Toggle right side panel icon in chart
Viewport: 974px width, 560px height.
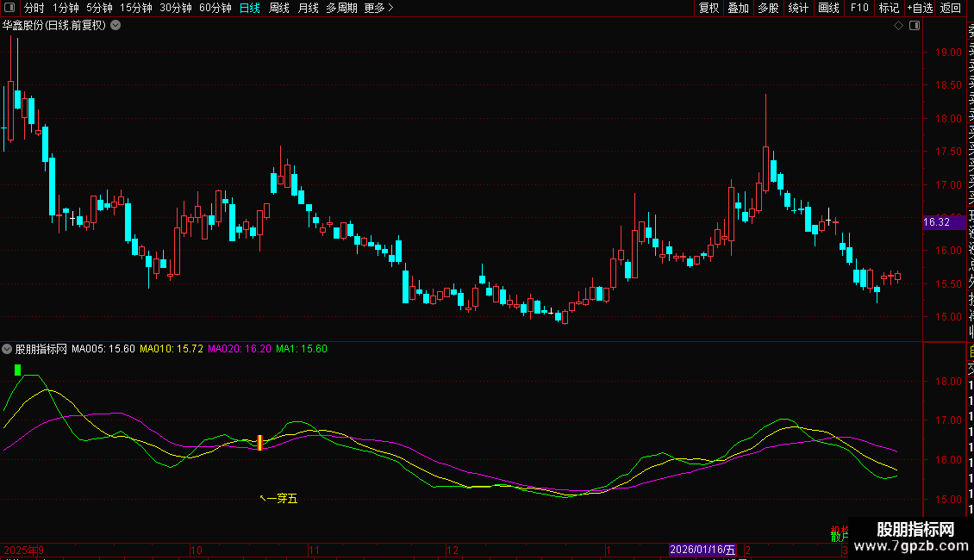pyautogui.click(x=915, y=26)
